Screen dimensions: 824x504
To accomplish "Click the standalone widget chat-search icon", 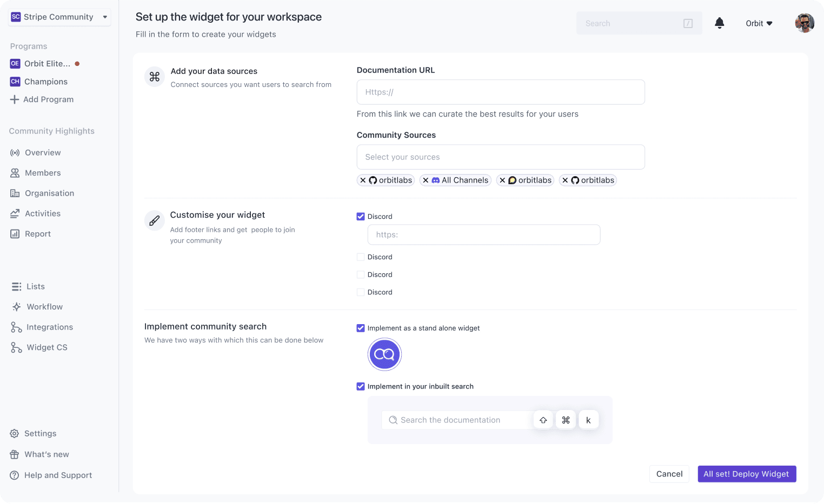I will (384, 354).
